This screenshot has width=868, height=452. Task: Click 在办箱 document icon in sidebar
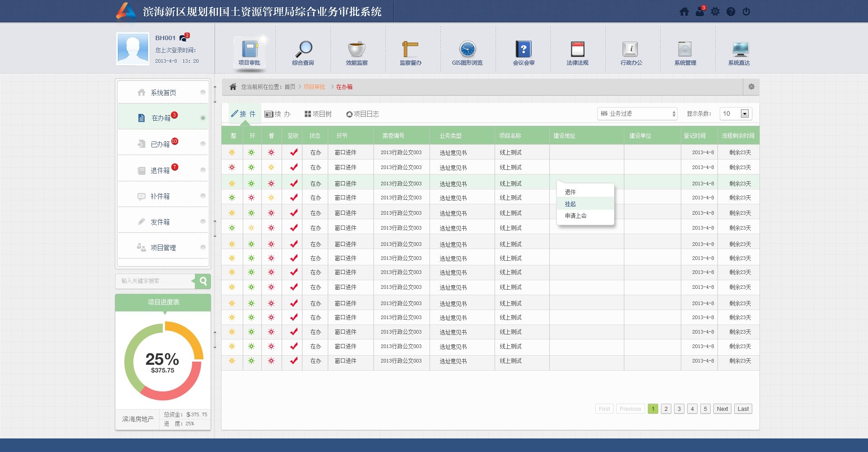pyautogui.click(x=142, y=118)
